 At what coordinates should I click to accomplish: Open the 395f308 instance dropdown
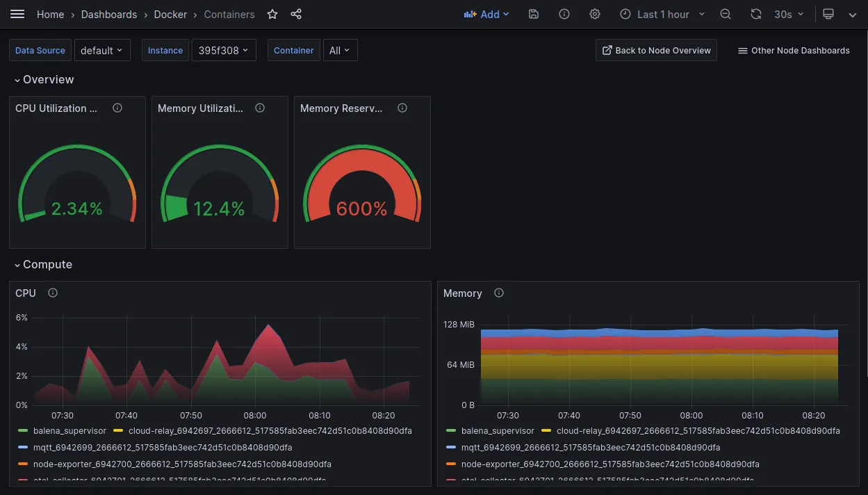(224, 50)
